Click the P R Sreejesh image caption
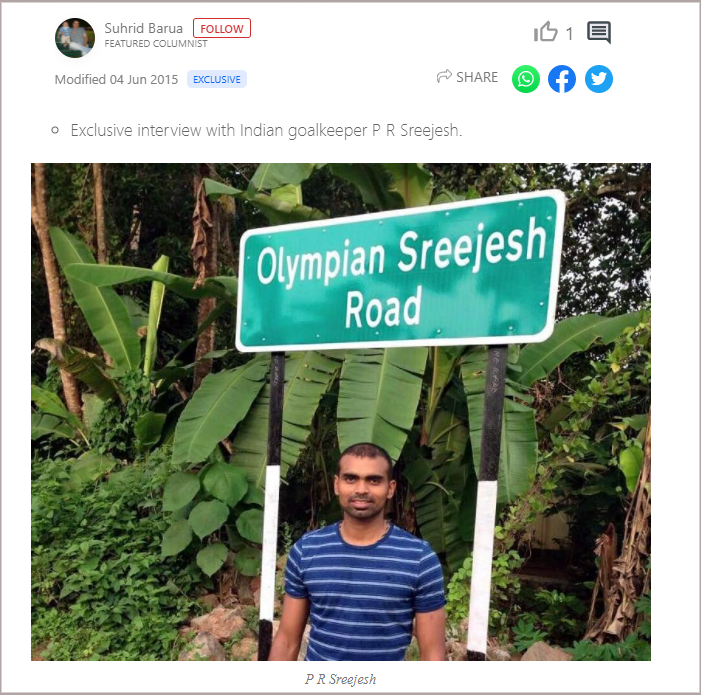 pyautogui.click(x=341, y=679)
